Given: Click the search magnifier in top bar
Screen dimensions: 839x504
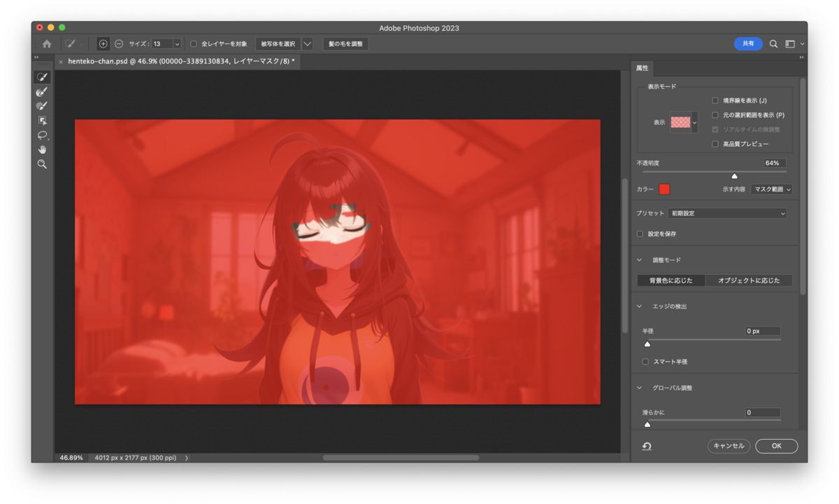Looking at the screenshot, I should [x=773, y=44].
